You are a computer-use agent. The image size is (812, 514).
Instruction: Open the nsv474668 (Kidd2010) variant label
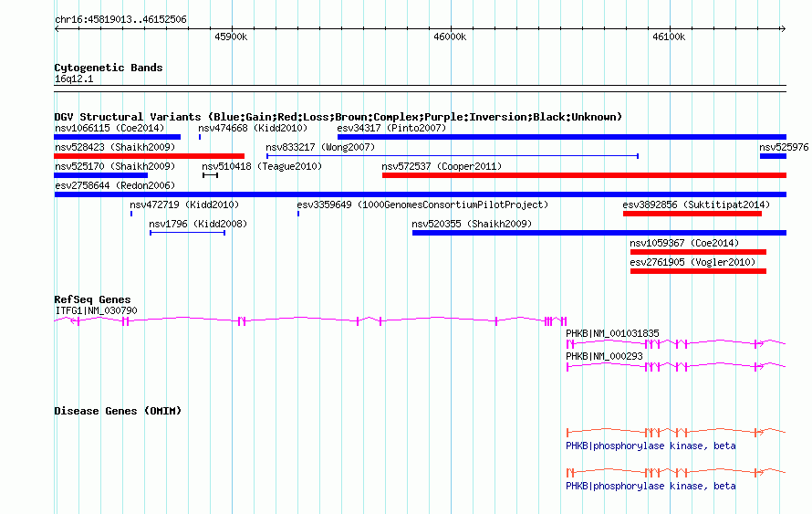(253, 128)
